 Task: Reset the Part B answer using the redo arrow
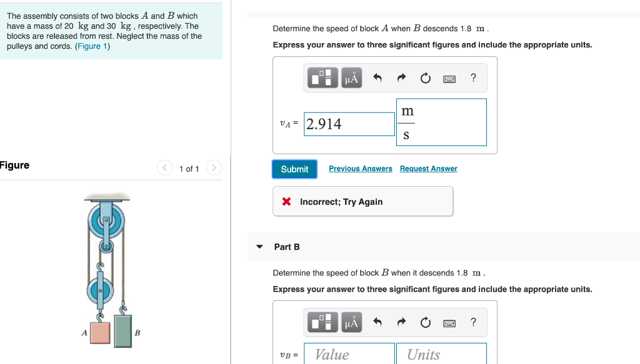click(x=401, y=322)
